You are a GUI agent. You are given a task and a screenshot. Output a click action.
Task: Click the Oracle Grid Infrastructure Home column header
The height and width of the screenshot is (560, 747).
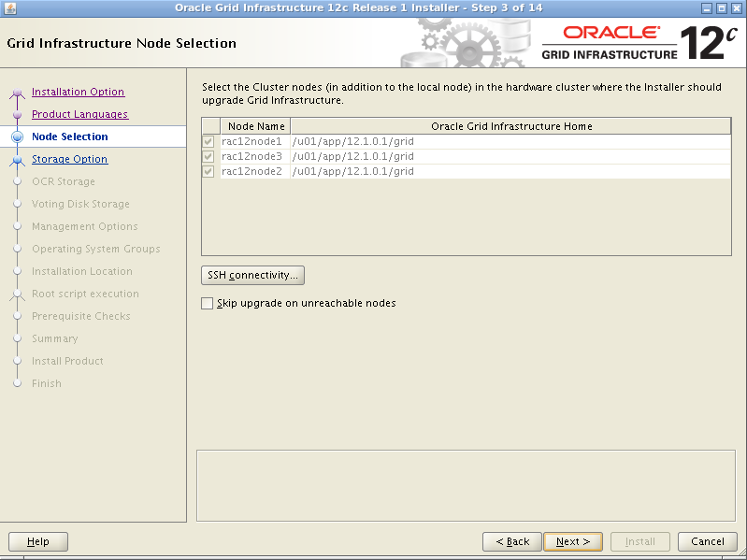[x=510, y=126]
